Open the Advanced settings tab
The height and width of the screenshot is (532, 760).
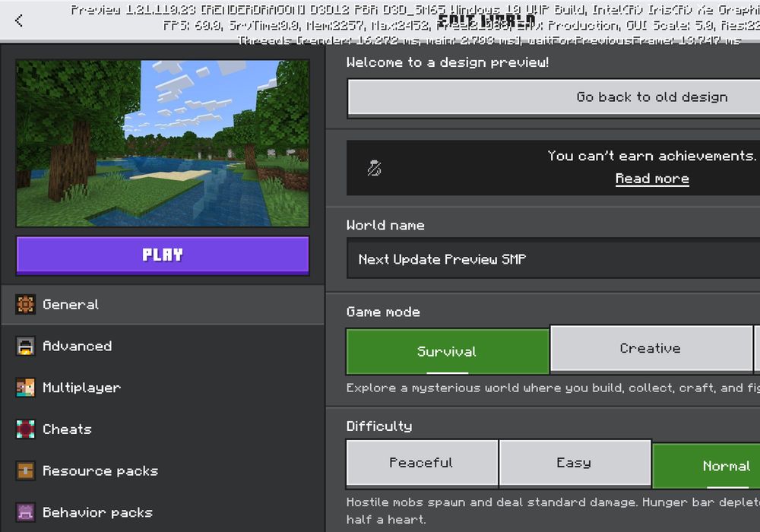163,346
